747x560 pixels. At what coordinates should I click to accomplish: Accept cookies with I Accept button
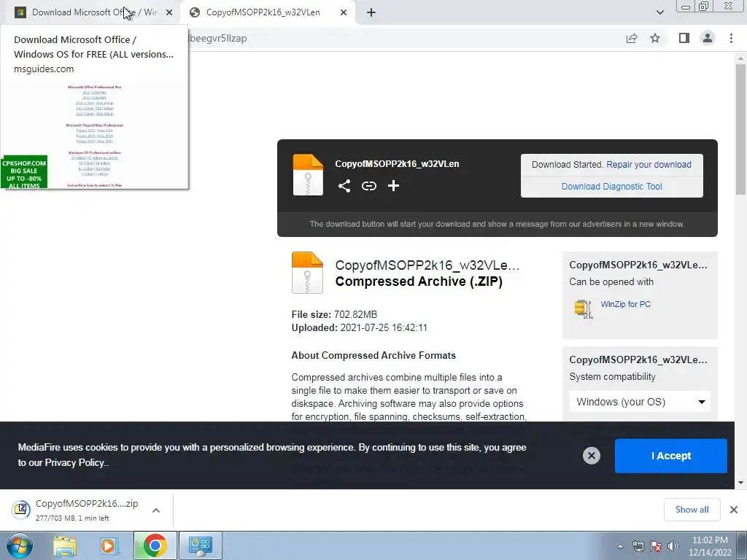[671, 456]
